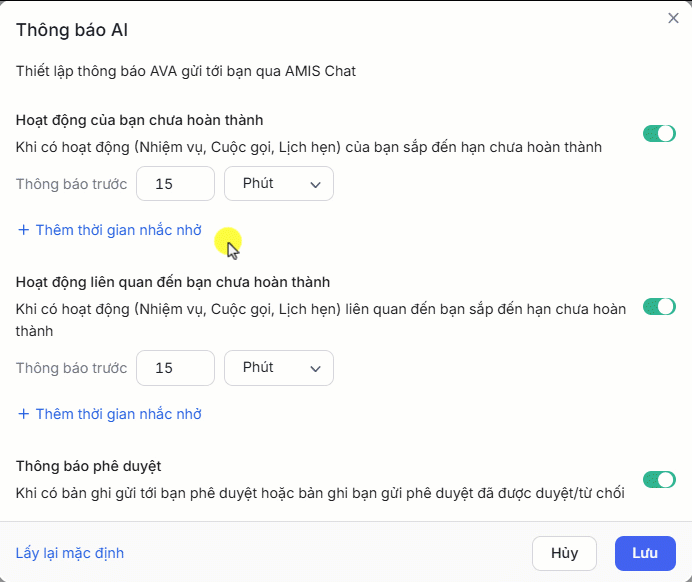The image size is (692, 582).
Task: Click the Hủy cancel button
Action: (564, 553)
